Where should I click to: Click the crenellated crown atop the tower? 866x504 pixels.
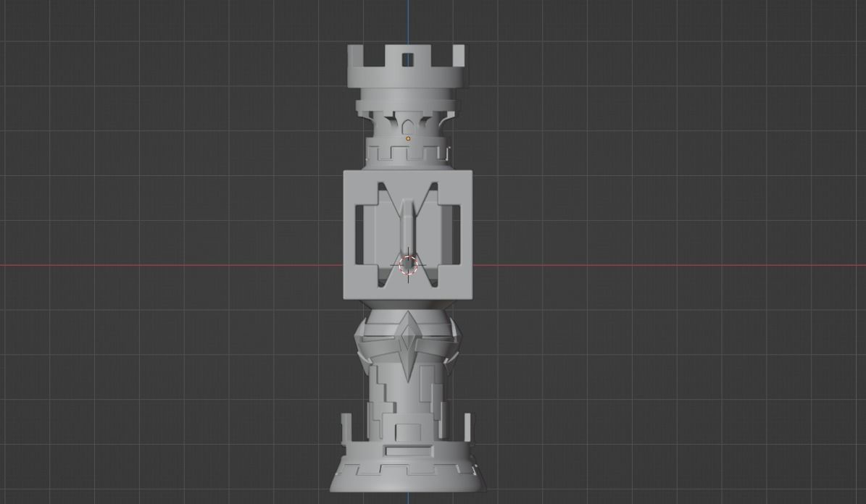tap(406, 66)
